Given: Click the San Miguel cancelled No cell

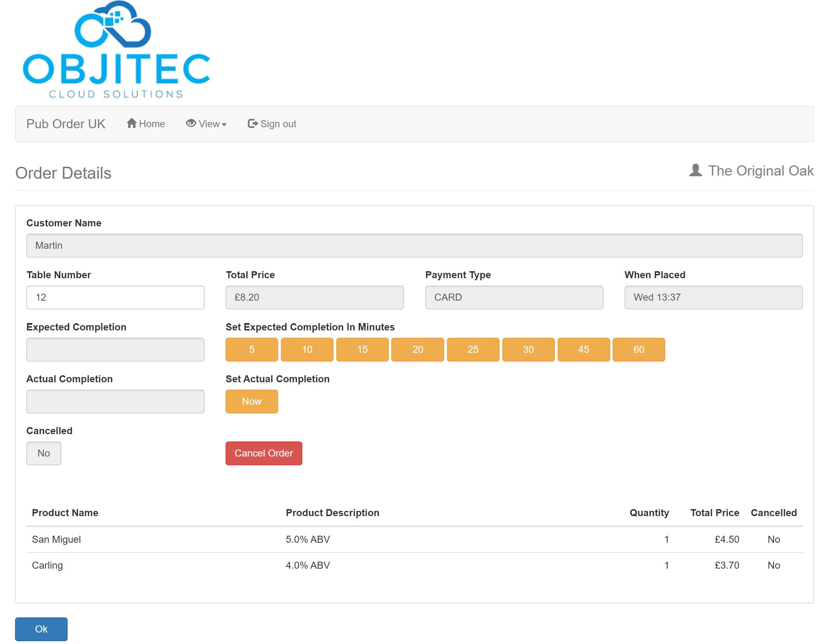Looking at the screenshot, I should [774, 540].
